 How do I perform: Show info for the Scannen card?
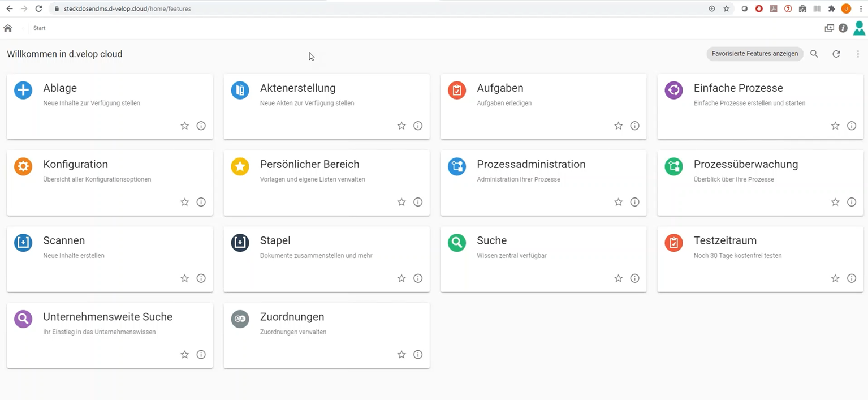(x=201, y=278)
